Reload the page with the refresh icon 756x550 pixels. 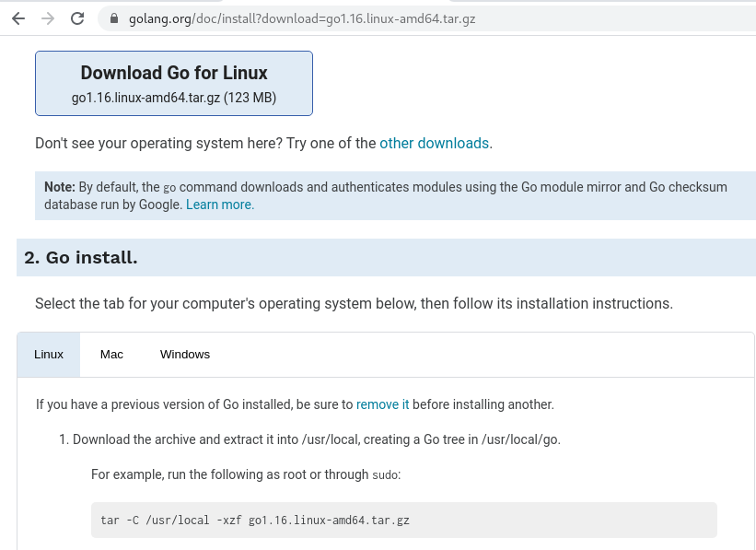77,18
